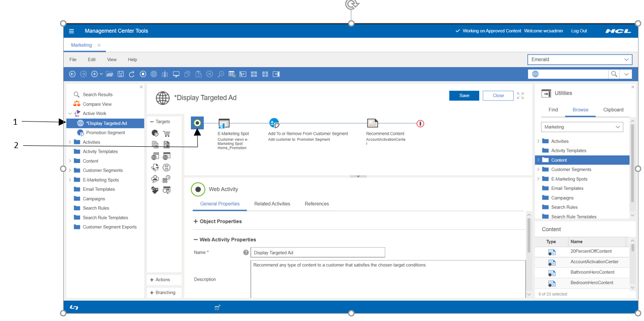Select the shopping cart target icon
The width and height of the screenshot is (644, 321).
[166, 133]
